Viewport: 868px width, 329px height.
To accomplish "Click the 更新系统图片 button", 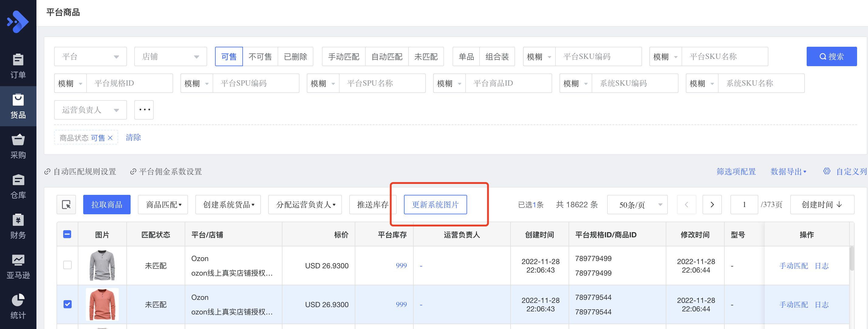I will click(435, 204).
